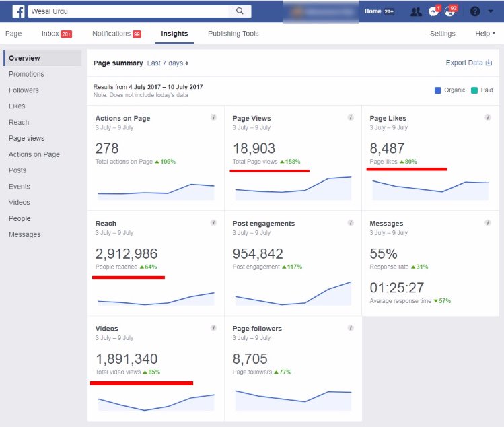This screenshot has height=427, width=504.
Task: Click the search magnifier icon
Action: click(240, 11)
